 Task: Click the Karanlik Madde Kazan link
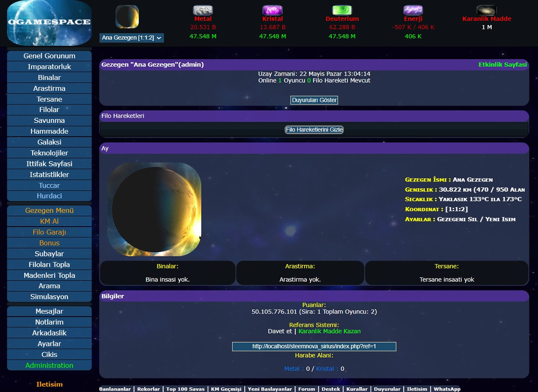click(329, 331)
